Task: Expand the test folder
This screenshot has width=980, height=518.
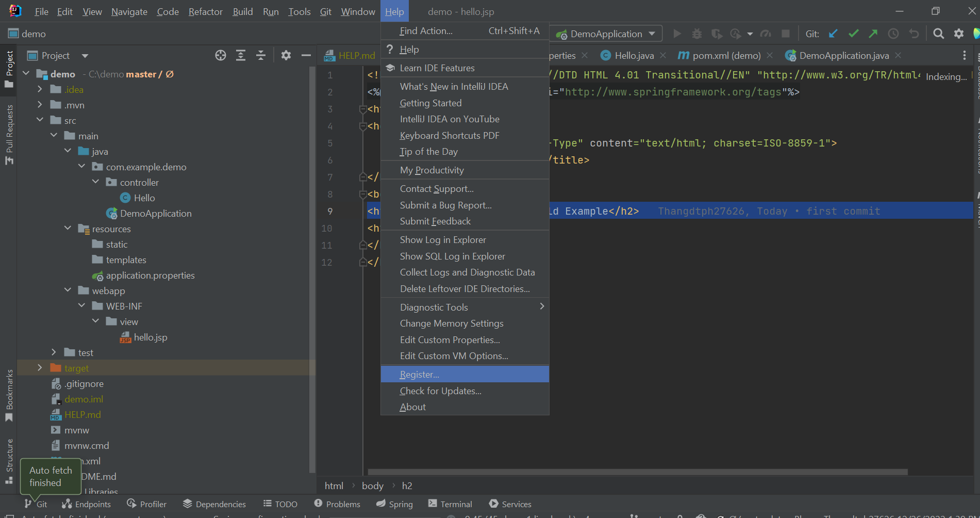Action: point(54,352)
